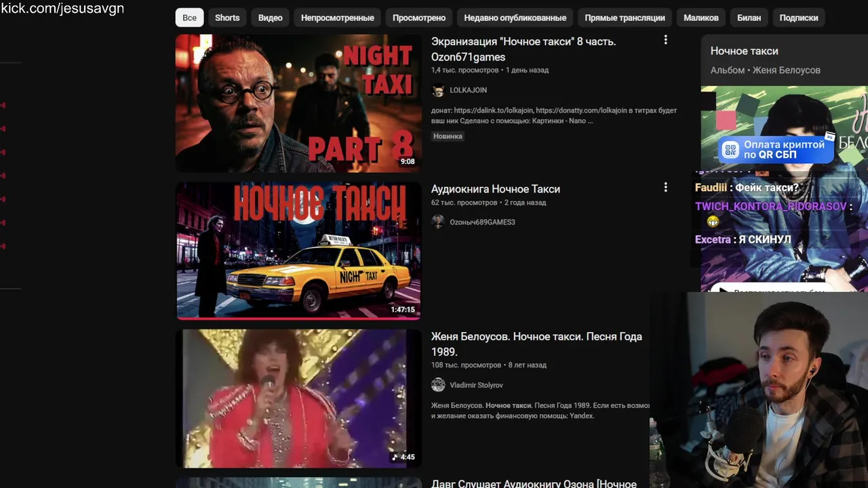Select the 'Подписки' filter chip
The image size is (868, 488).
[799, 18]
